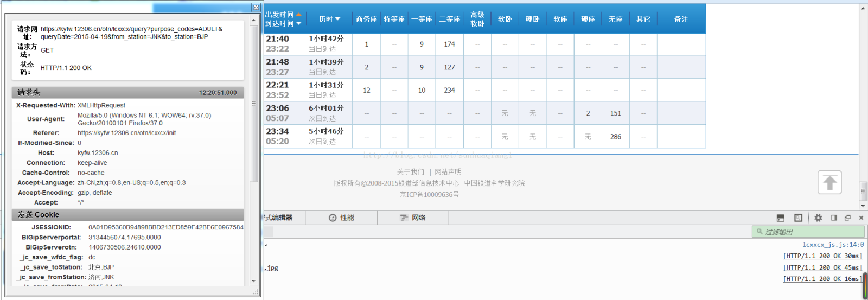Click scroll-down arrow in request popup
Screen dimensions: 868x300
[254, 281]
